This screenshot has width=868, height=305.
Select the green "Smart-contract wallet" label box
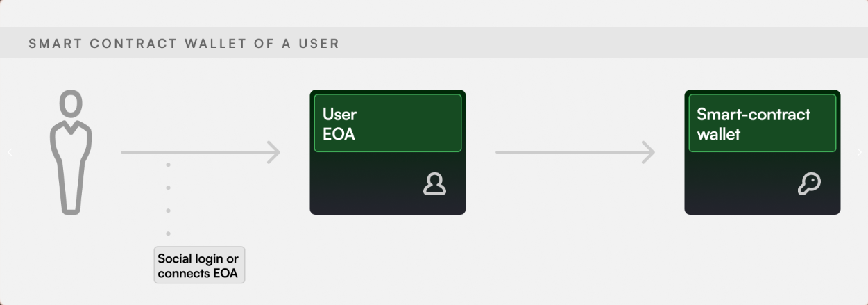coord(762,123)
